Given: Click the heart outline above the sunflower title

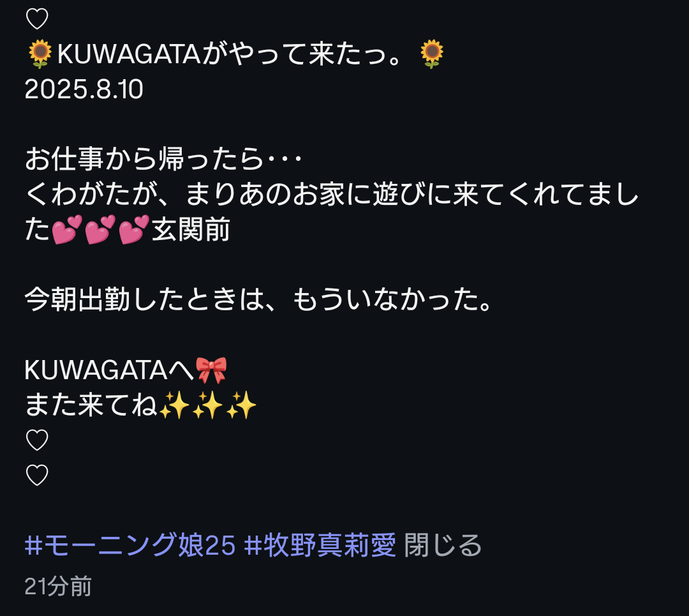Looking at the screenshot, I should point(37,19).
